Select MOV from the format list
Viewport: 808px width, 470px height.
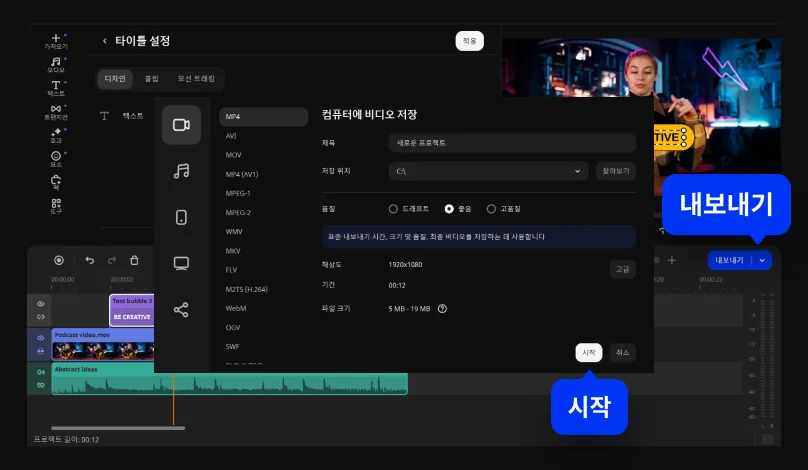click(x=233, y=155)
